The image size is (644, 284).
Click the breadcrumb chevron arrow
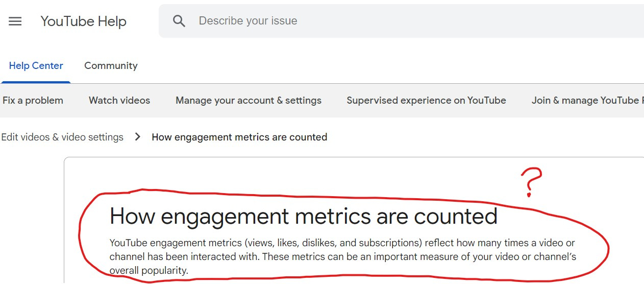point(137,137)
